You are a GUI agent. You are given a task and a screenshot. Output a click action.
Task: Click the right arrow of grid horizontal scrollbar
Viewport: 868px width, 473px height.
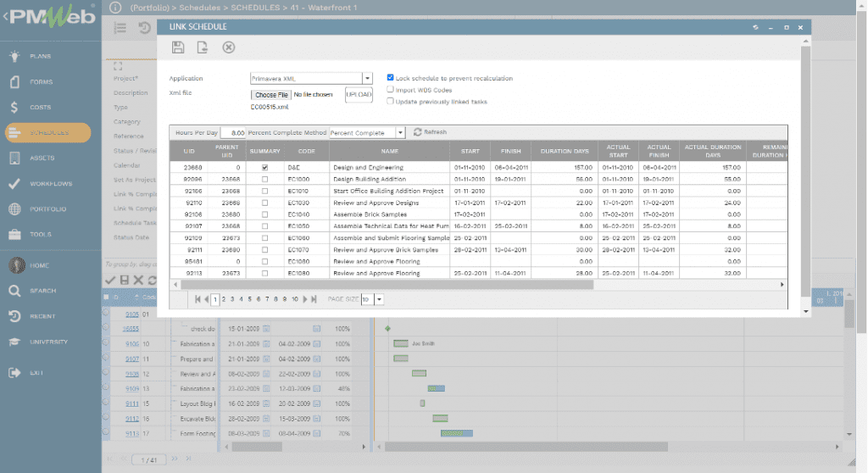pyautogui.click(x=782, y=285)
